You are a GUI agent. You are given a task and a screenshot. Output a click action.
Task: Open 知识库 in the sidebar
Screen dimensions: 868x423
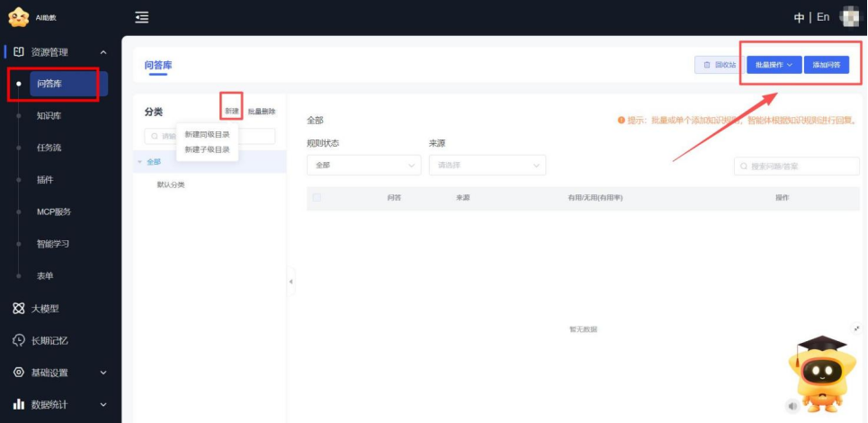(x=49, y=116)
